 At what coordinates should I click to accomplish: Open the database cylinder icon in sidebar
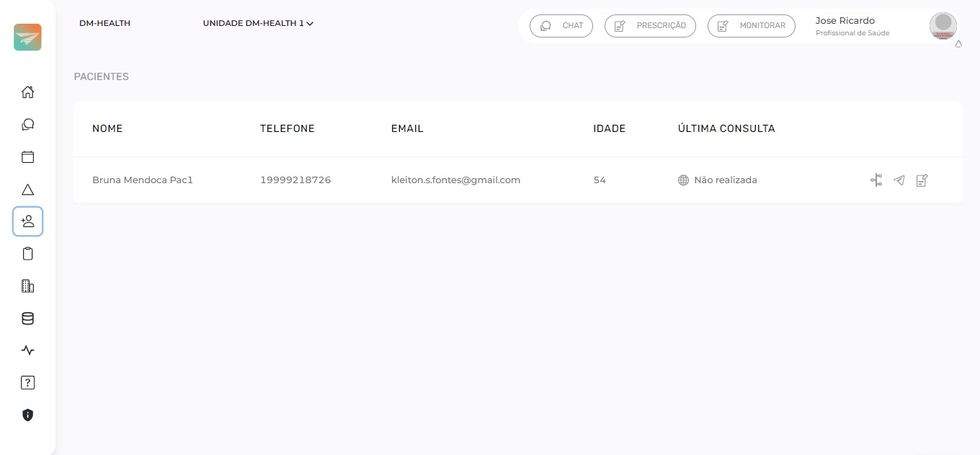27,319
